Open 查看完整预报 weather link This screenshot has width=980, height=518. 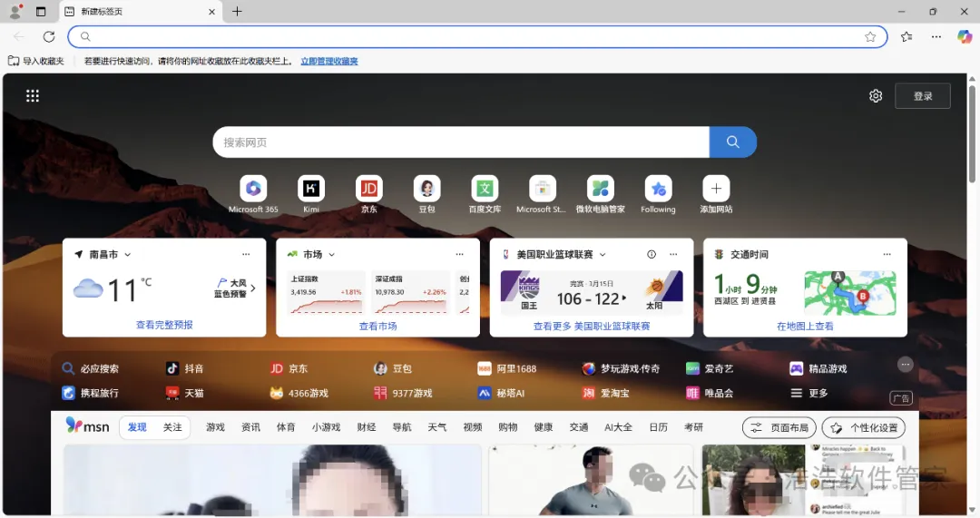click(164, 325)
